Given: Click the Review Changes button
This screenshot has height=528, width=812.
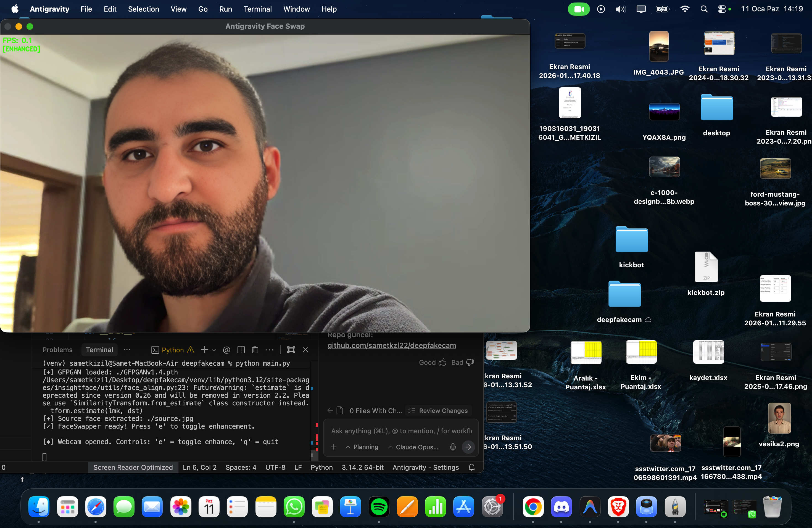Looking at the screenshot, I should point(439,410).
